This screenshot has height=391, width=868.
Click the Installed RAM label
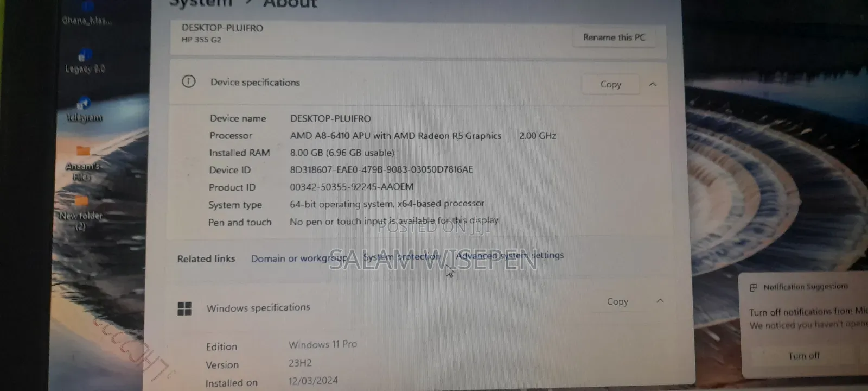pyautogui.click(x=239, y=153)
